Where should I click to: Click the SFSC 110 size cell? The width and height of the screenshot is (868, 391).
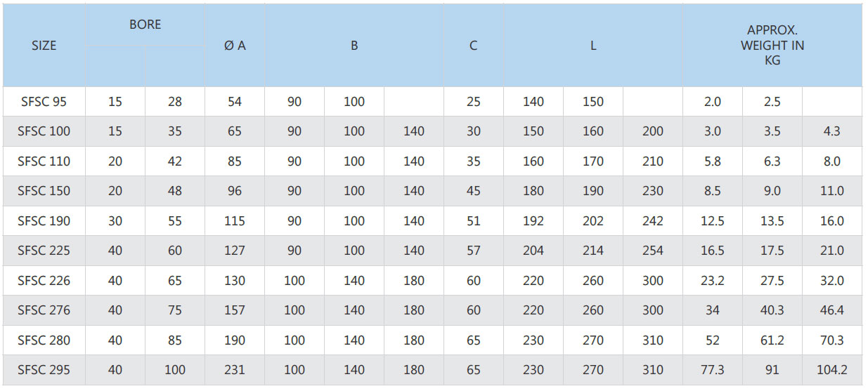click(44, 161)
